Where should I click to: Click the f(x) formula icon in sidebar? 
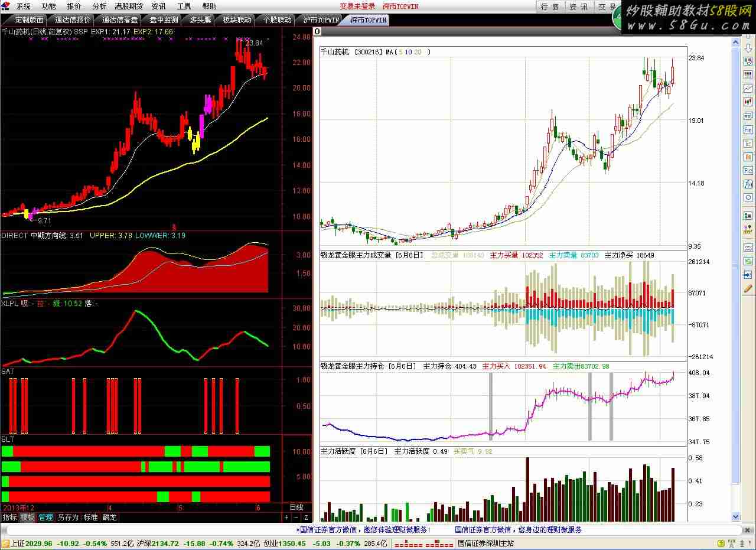(748, 184)
